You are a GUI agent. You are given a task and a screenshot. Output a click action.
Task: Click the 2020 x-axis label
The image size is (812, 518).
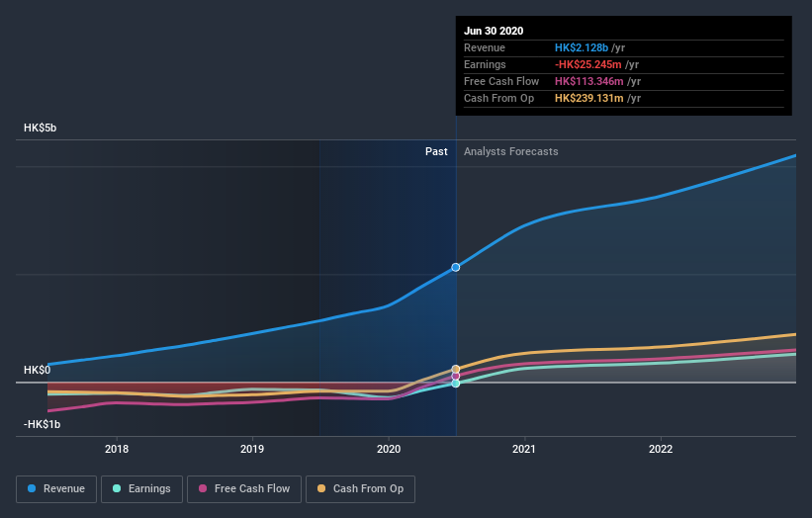point(389,449)
